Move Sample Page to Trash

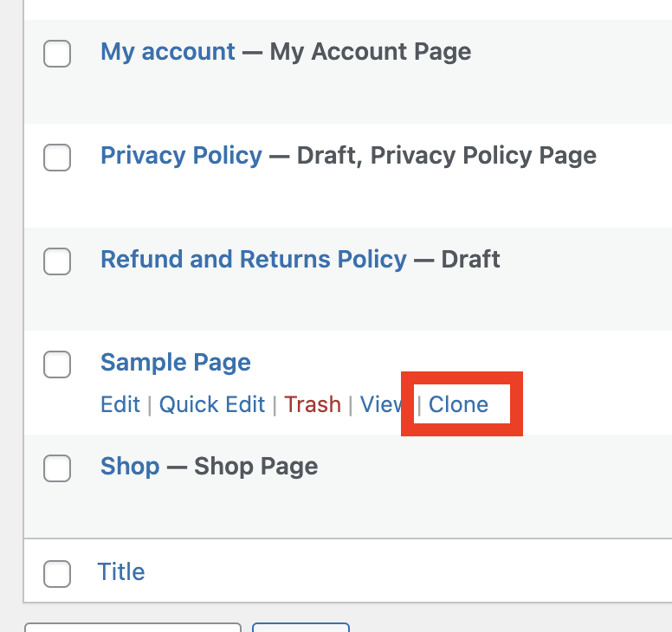click(x=313, y=404)
